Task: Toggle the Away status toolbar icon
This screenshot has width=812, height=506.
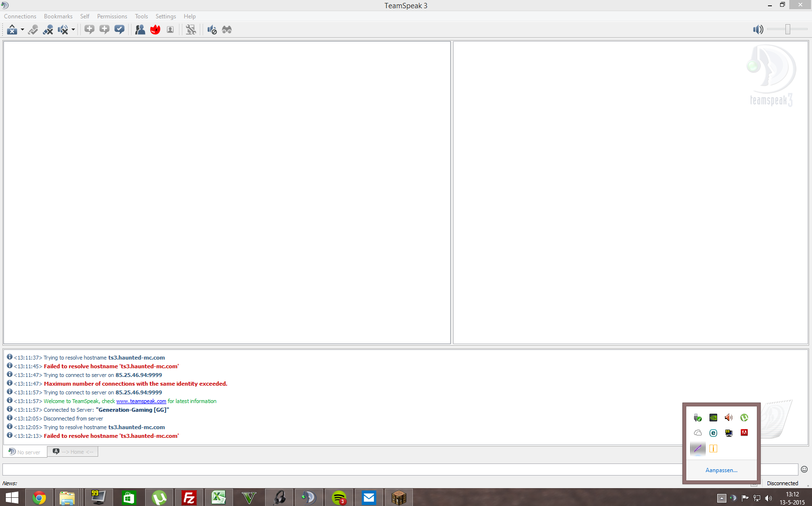Action: pos(33,30)
